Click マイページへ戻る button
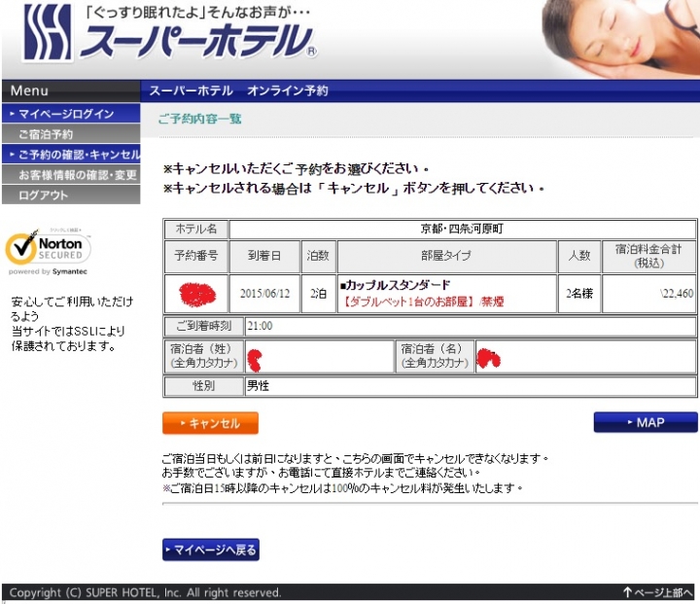This screenshot has height=604, width=700. [x=211, y=550]
